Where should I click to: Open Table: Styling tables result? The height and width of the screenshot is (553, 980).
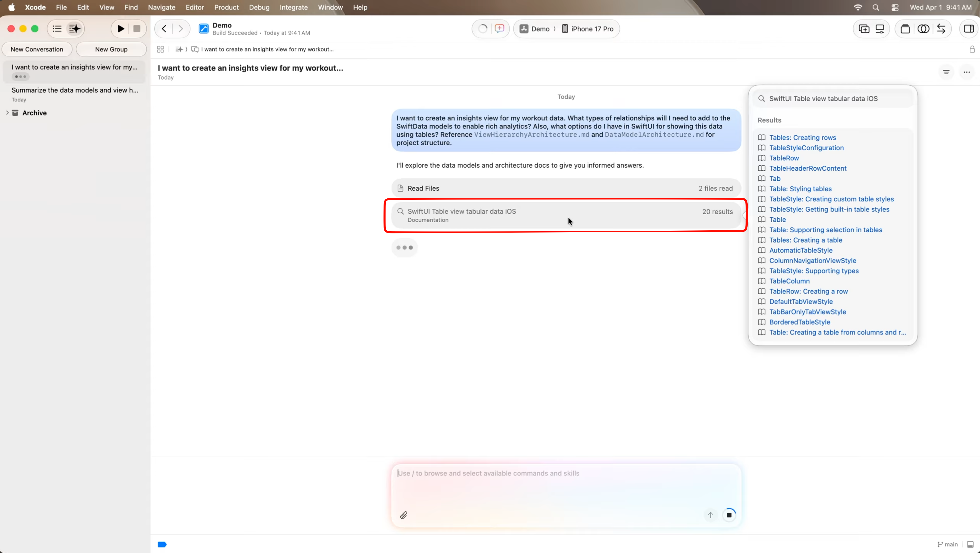[x=800, y=189]
